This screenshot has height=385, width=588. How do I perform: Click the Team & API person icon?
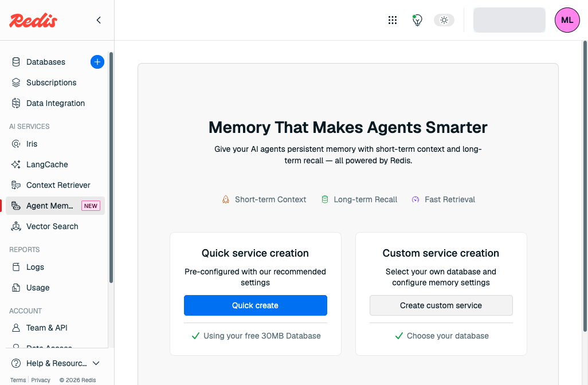tap(15, 328)
